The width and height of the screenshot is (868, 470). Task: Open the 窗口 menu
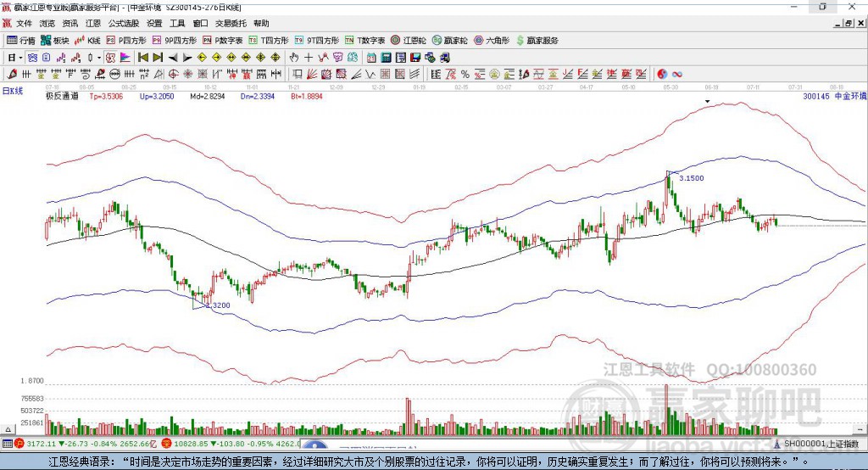tap(200, 23)
